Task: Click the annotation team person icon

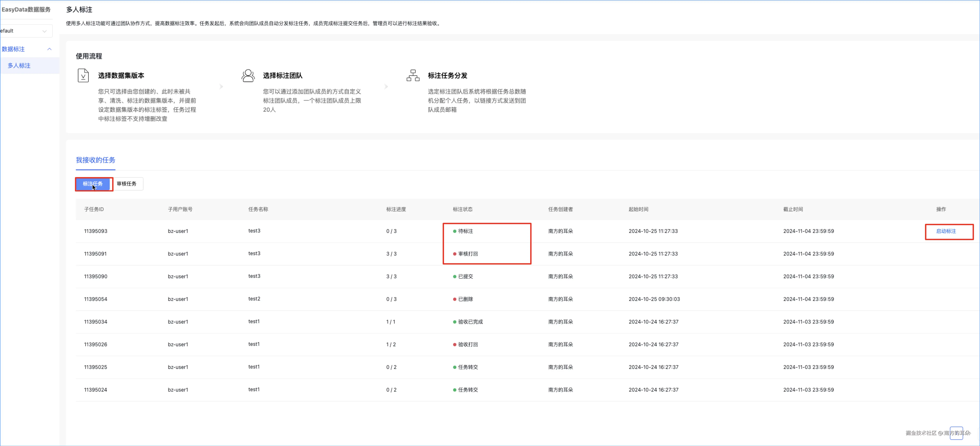Action: pyautogui.click(x=248, y=76)
